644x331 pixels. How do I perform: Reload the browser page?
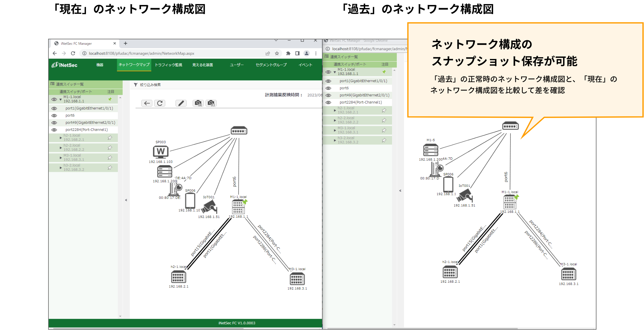(x=73, y=53)
